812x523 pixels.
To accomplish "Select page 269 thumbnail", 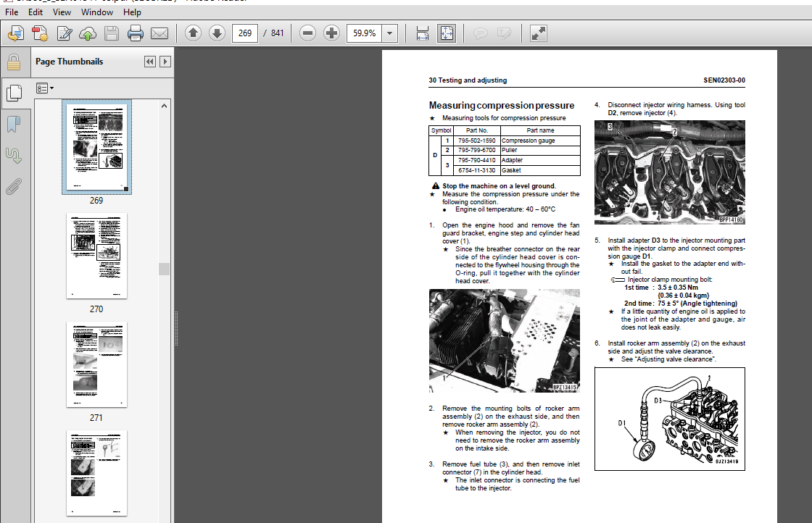I will click(97, 147).
